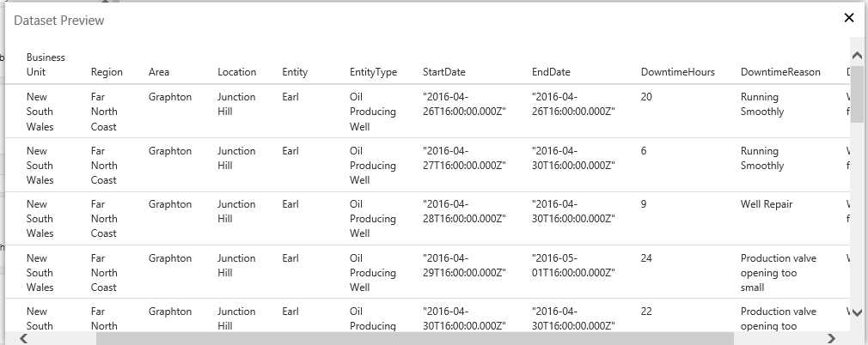Click the vertical scrollbar down arrow
Image resolution: width=868 pixels, height=345 pixels.
pyautogui.click(x=857, y=315)
